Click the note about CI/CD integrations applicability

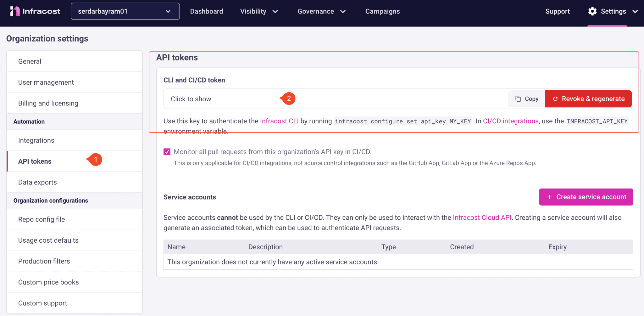pos(355,163)
